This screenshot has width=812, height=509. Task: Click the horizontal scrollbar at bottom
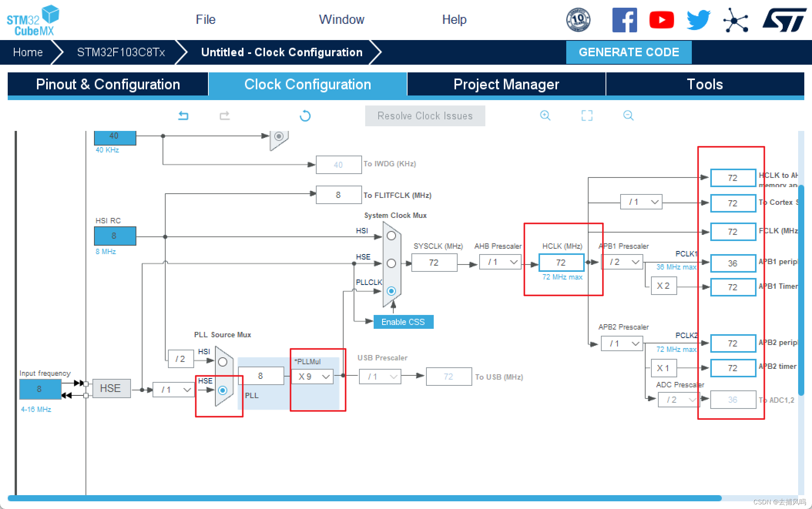[364, 498]
